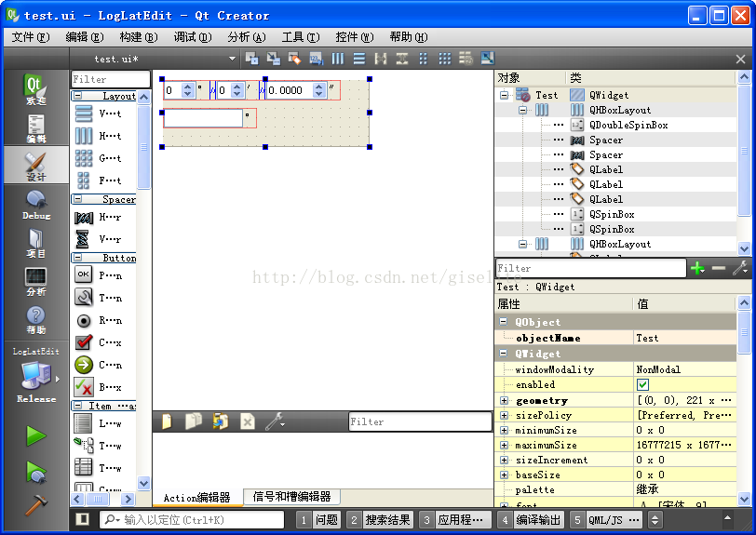The height and width of the screenshot is (535, 756).
Task: Open the Analyze mode
Action: point(35,281)
